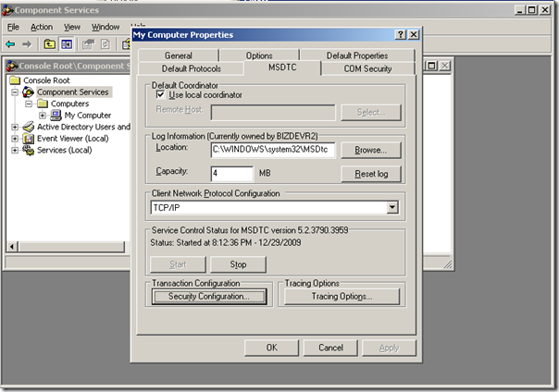The image size is (559, 392).
Task: Switch to the General tab
Action: coord(179,55)
